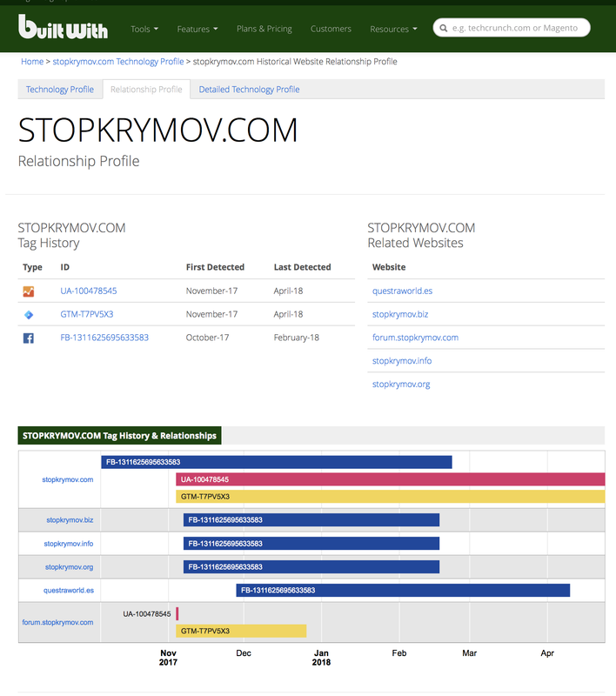Image resolution: width=616 pixels, height=696 pixels.
Task: Open related website questraworld.es
Action: pos(402,291)
